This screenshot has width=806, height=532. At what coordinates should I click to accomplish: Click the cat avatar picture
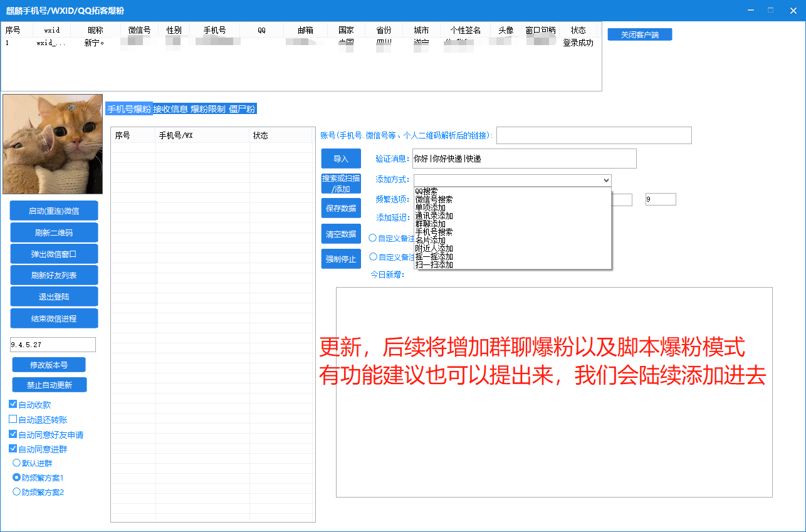coord(53,144)
